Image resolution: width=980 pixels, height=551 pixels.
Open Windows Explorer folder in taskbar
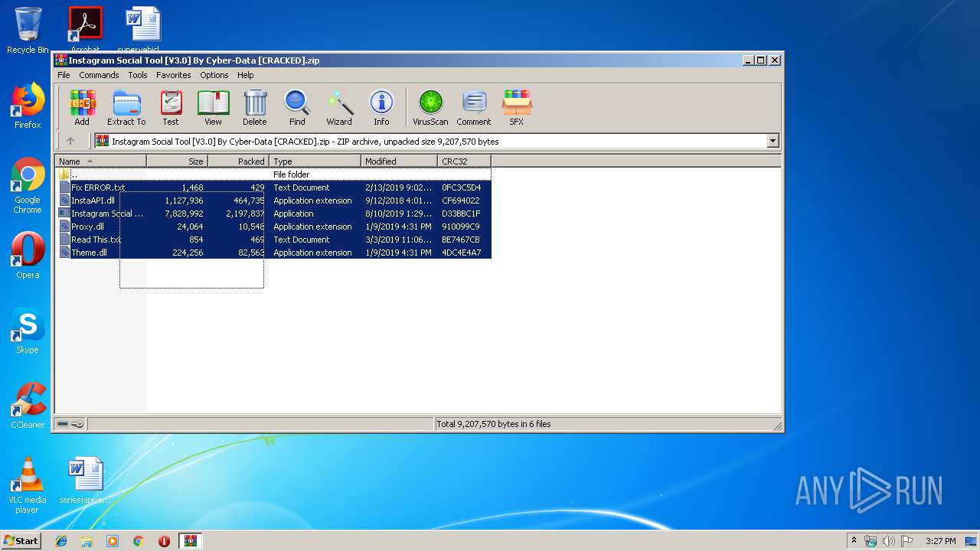[87, 541]
